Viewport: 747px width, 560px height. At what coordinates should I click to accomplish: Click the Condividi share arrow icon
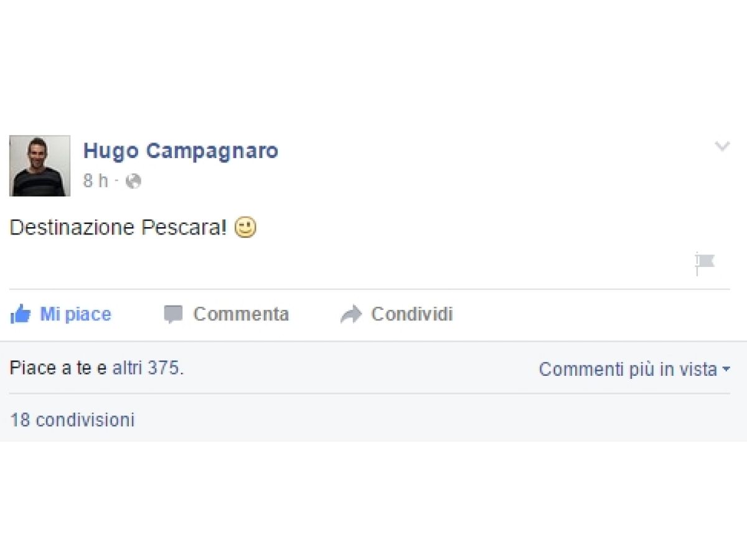[x=351, y=314]
